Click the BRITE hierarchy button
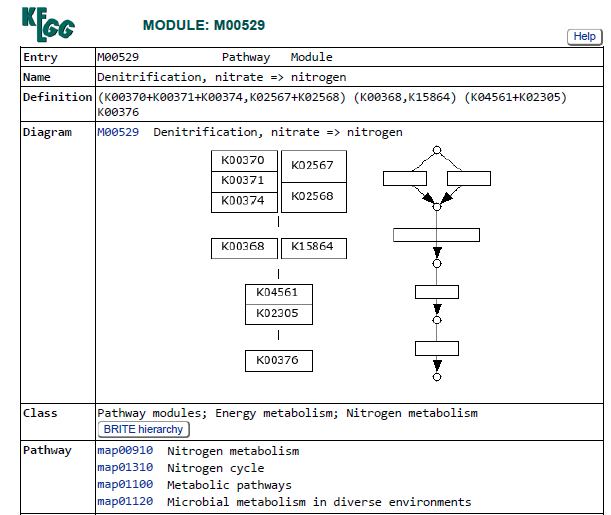The width and height of the screenshot is (611, 515). [143, 429]
